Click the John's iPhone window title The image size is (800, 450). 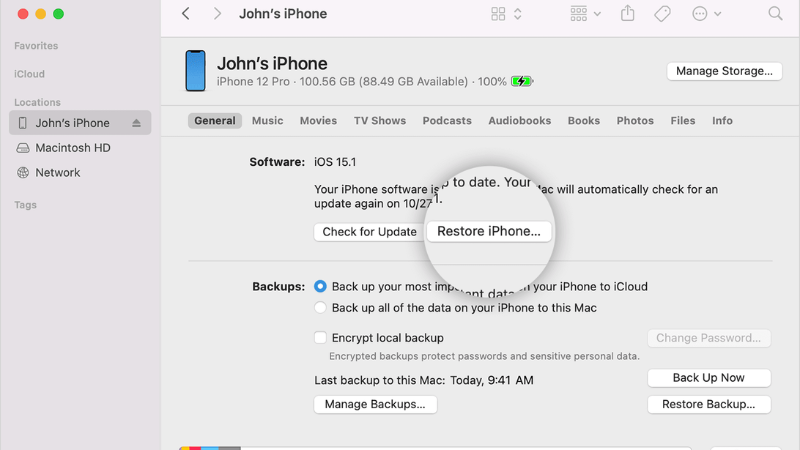tap(283, 14)
